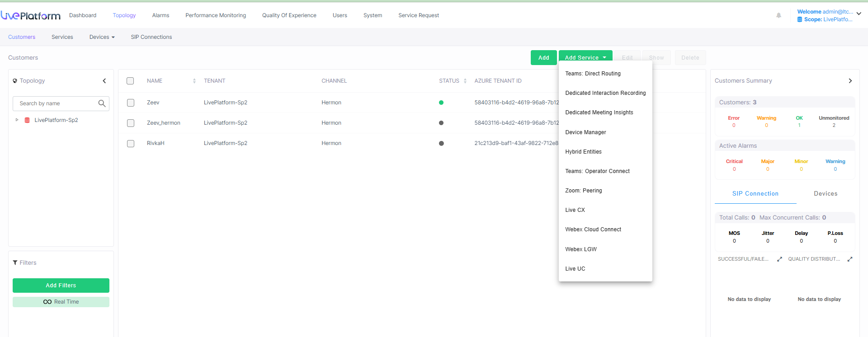Screen dimensions: 868x337
Task: Select Webex LGW service
Action: point(581,249)
